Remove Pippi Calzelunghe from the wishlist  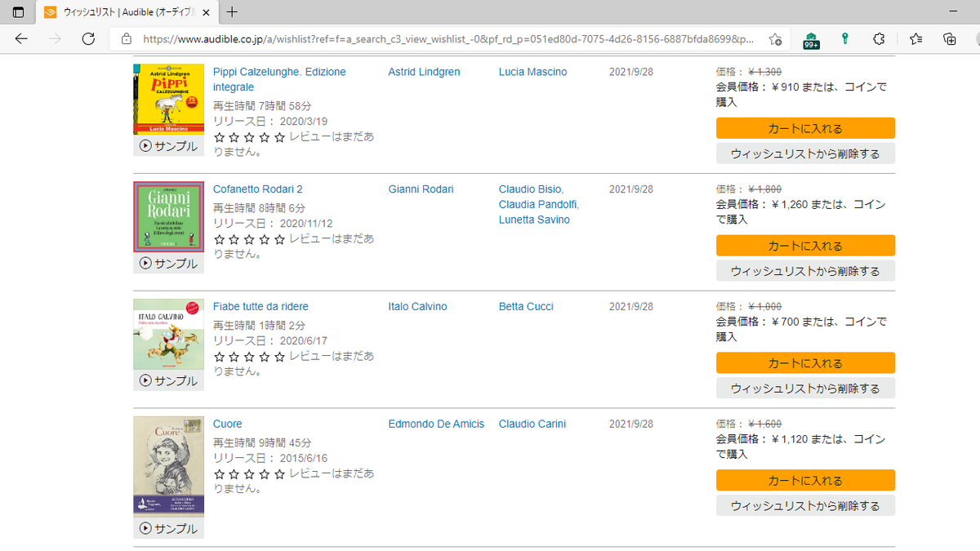[805, 153]
